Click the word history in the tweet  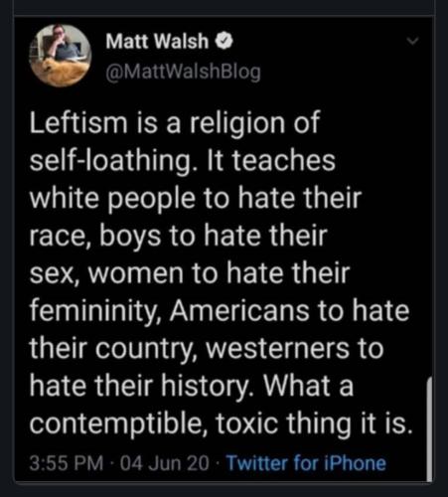pos(206,388)
